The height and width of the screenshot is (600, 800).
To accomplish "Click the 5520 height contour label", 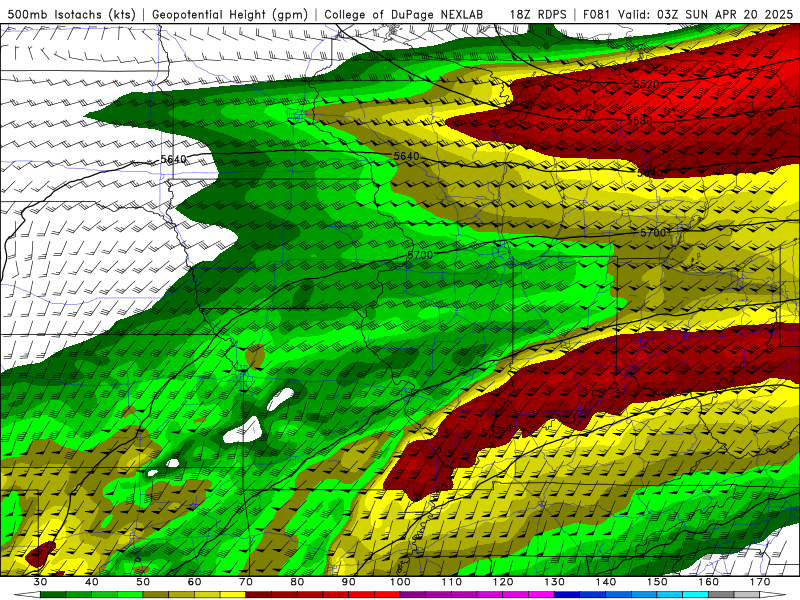I will coord(646,84).
